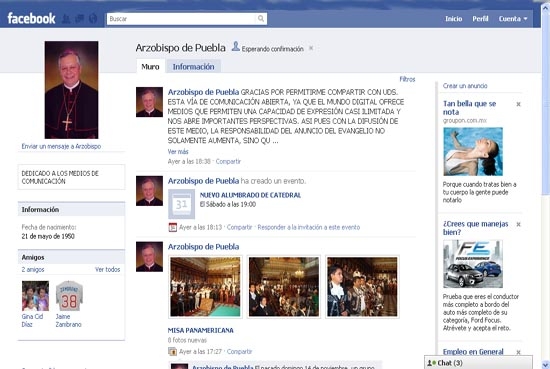
Task: Cancel the pending friend request (x)
Action: pyautogui.click(x=311, y=48)
